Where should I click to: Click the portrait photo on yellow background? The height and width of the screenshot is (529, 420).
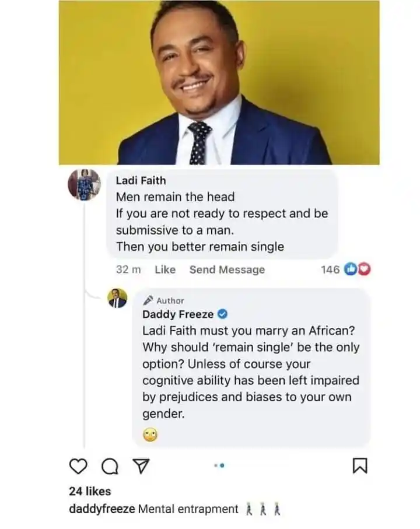pos(219,83)
